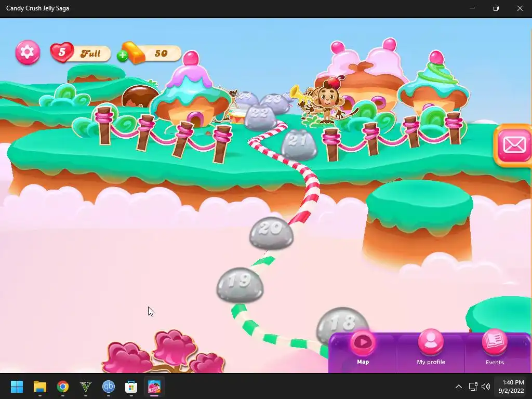Add gold bars with green plus

122,56
